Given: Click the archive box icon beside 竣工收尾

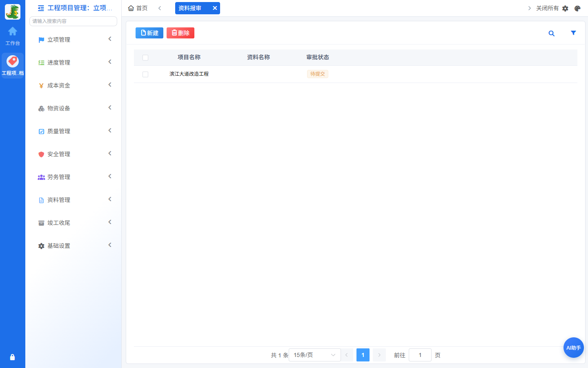Looking at the screenshot, I should 41,223.
